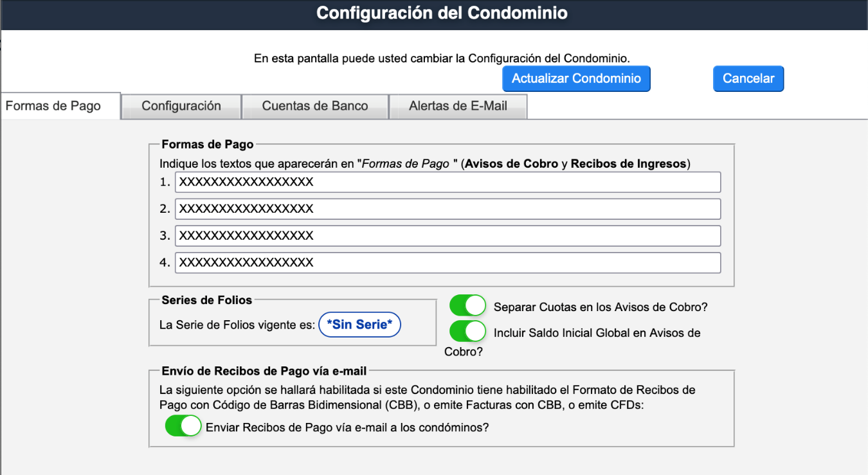
Task: Disable the Incluir Saldo Inicial Global switch
Action: [x=467, y=331]
